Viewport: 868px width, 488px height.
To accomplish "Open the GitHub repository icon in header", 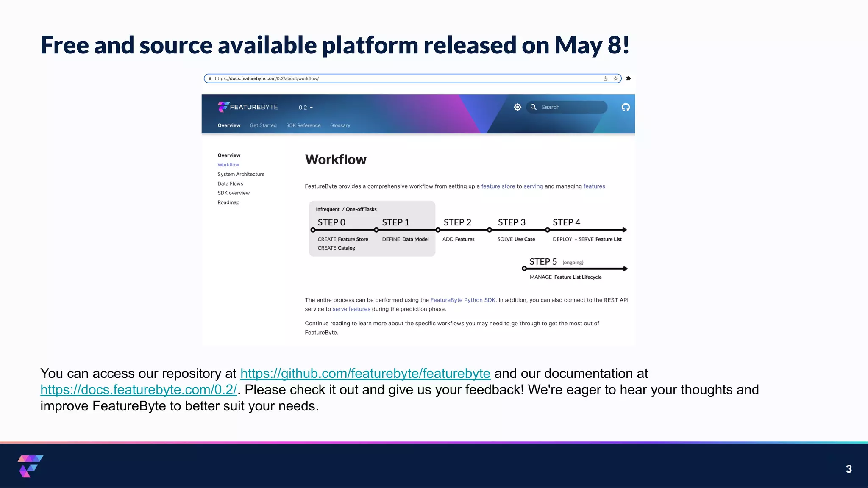I will coord(626,107).
